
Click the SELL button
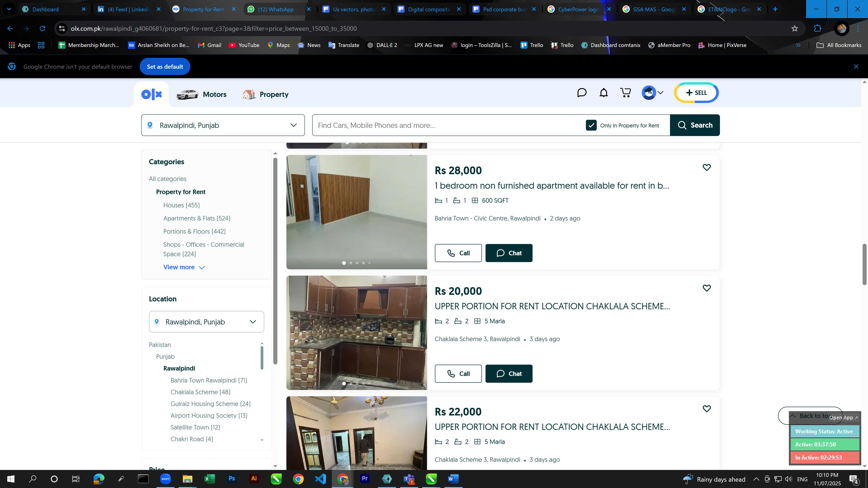tap(696, 93)
